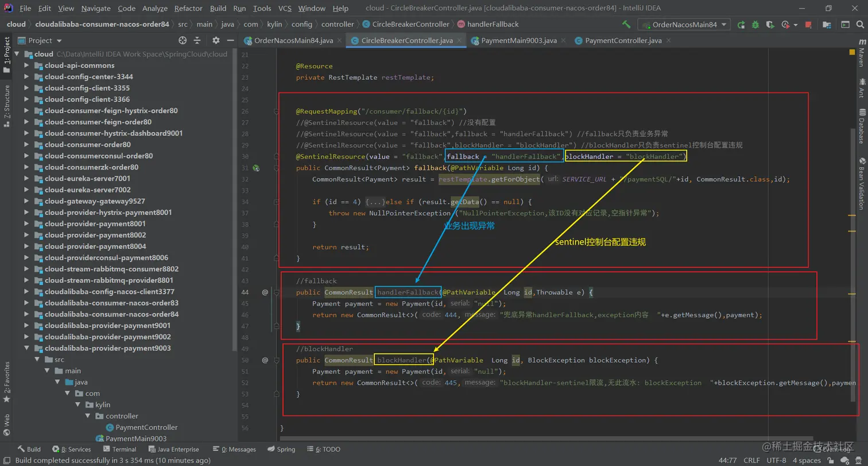868x466 pixels.
Task: Click Collapse All icon in Project panel
Action: [197, 40]
